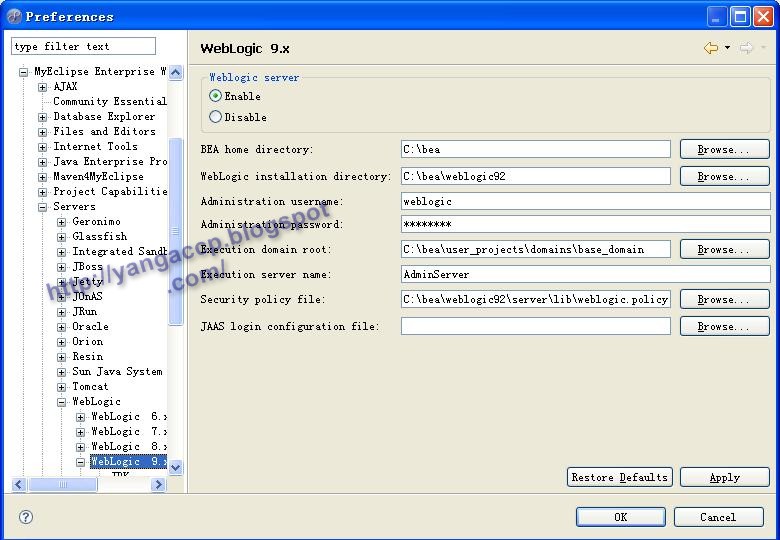Select the Disable radio button
This screenshot has width=780, height=540.
click(215, 117)
